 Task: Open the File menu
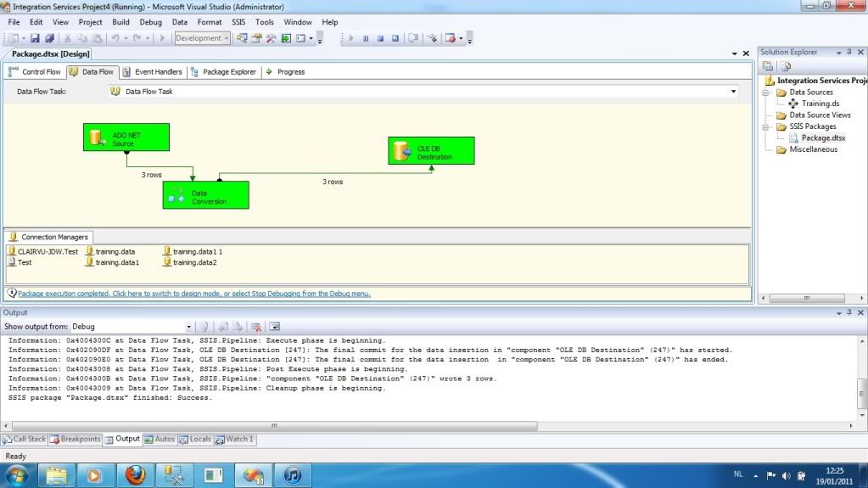(x=14, y=22)
